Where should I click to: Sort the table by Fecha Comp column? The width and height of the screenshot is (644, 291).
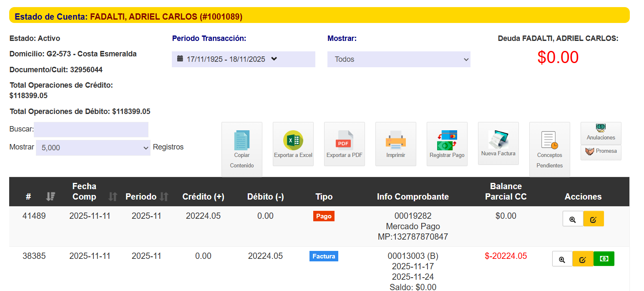(x=113, y=197)
